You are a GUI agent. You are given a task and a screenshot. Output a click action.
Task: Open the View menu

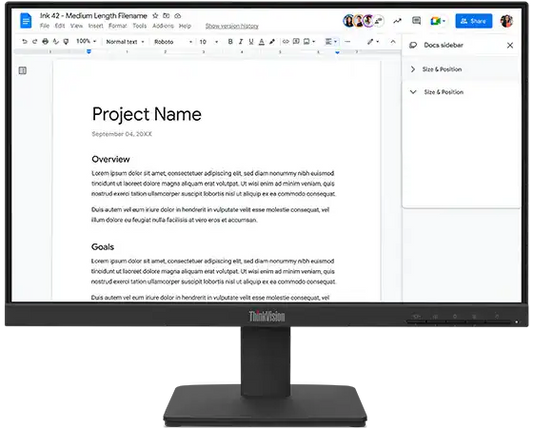coord(76,26)
